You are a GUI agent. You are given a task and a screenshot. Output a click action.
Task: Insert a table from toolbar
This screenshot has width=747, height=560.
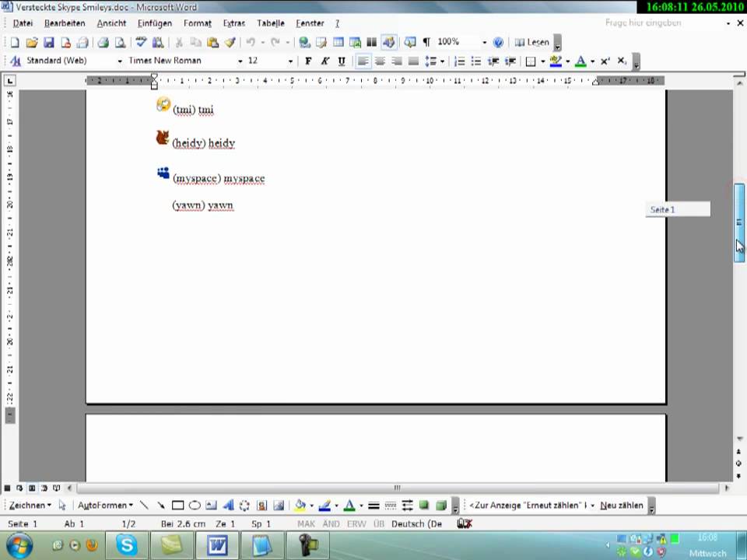338,42
